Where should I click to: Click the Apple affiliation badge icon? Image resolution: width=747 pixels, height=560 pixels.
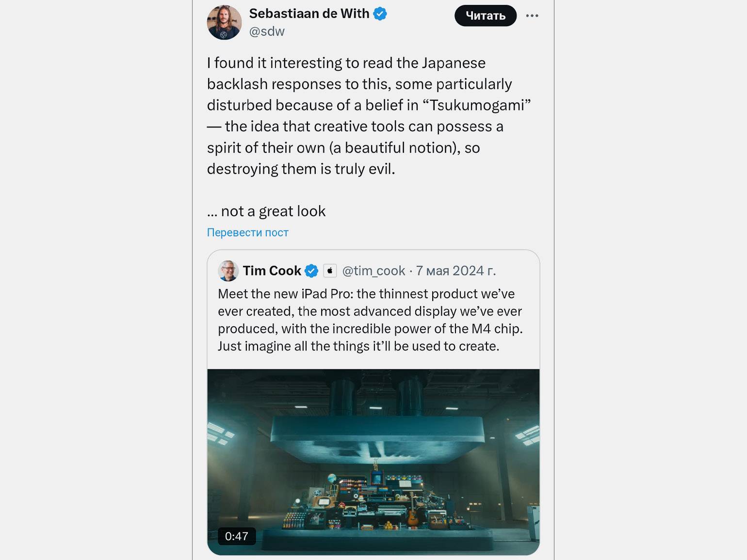click(330, 271)
